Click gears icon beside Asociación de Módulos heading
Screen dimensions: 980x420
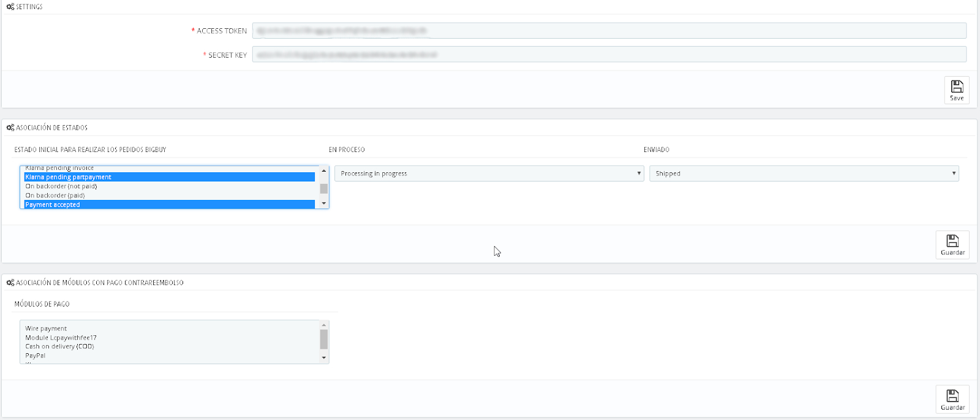click(10, 283)
